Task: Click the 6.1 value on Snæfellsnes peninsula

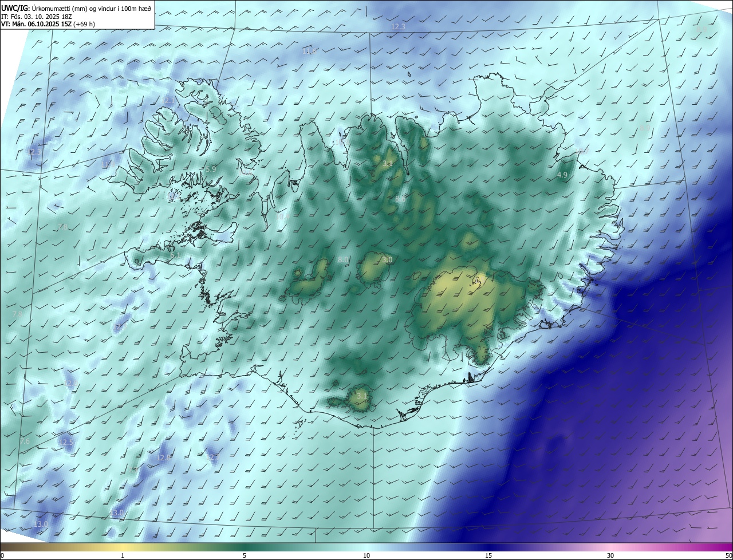Action: 175,255
